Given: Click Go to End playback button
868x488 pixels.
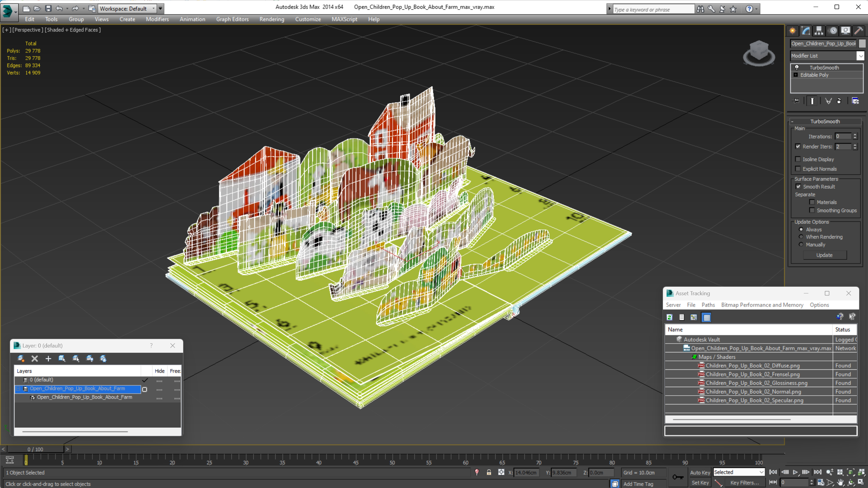Looking at the screenshot, I should 817,472.
